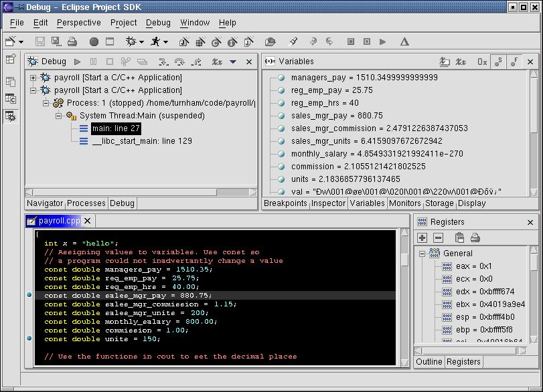Click the print icon in Registers panel
Screen dimensions: 543x392
pyautogui.click(x=475, y=237)
